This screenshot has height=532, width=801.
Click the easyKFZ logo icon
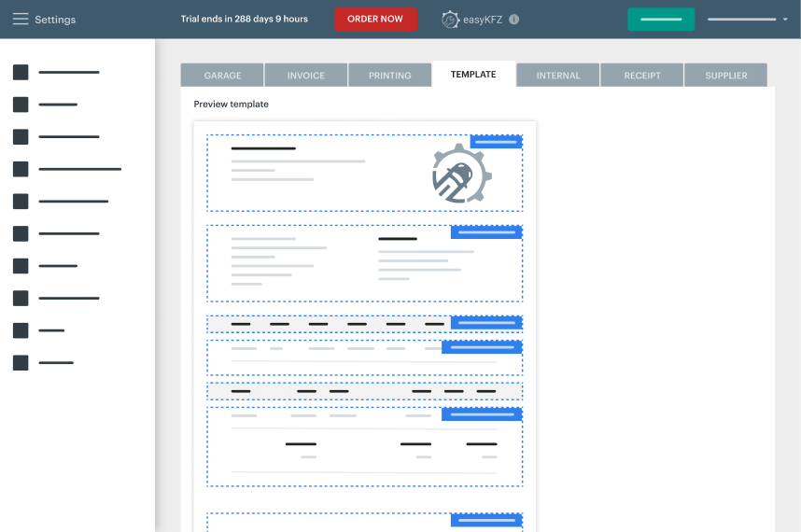tap(451, 20)
